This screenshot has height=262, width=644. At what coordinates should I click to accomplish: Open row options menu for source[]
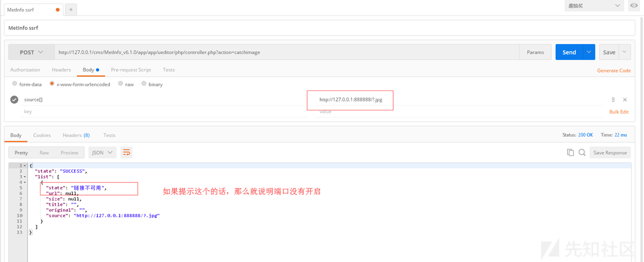click(613, 99)
